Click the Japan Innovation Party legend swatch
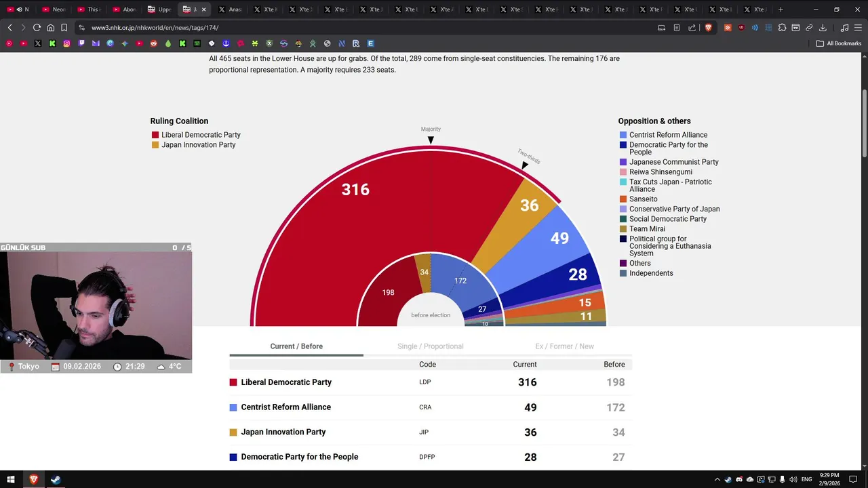The width and height of the screenshot is (868, 488). tap(155, 145)
